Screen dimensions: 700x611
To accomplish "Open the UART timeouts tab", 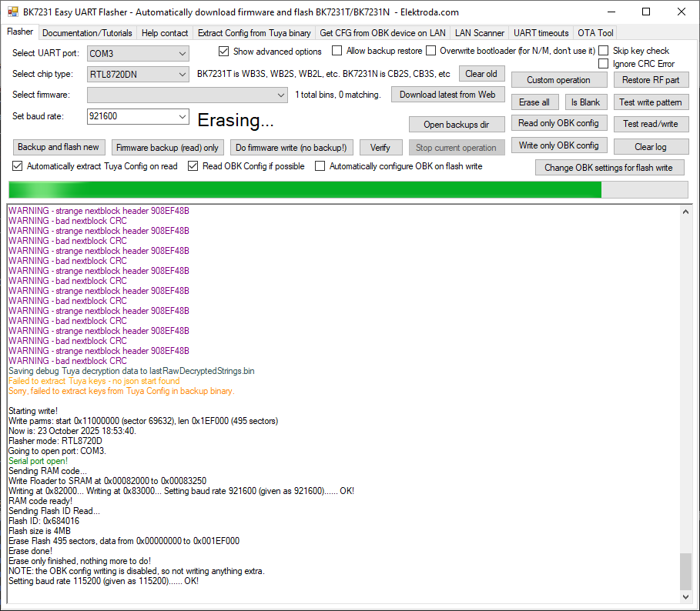I will tap(541, 33).
